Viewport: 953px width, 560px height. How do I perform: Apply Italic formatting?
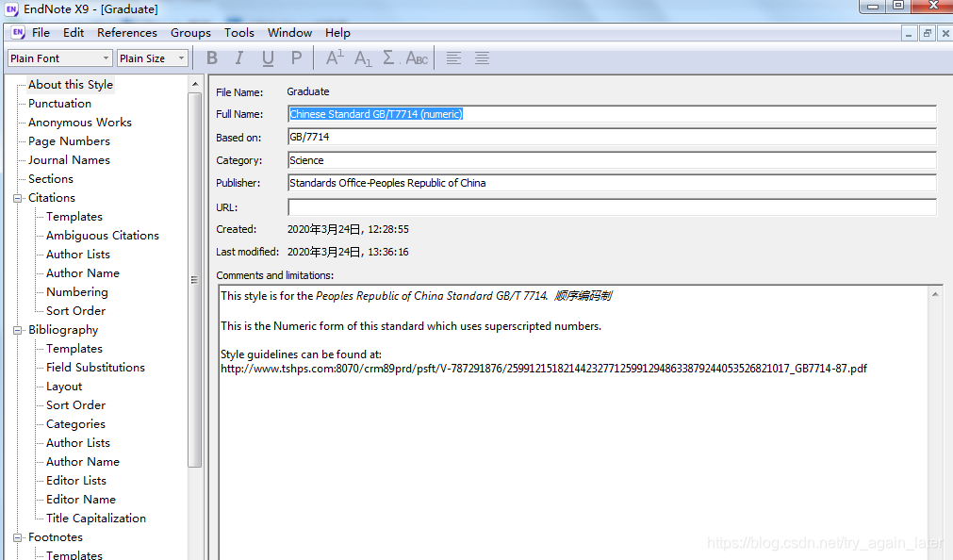tap(239, 58)
